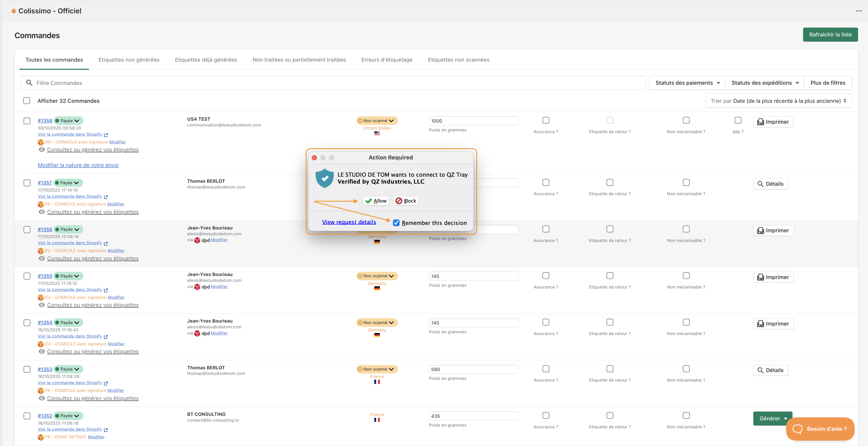This screenshot has height=446, width=868.
Task: Click the Colissimo box icon of order #1356
Action: click(x=41, y=251)
